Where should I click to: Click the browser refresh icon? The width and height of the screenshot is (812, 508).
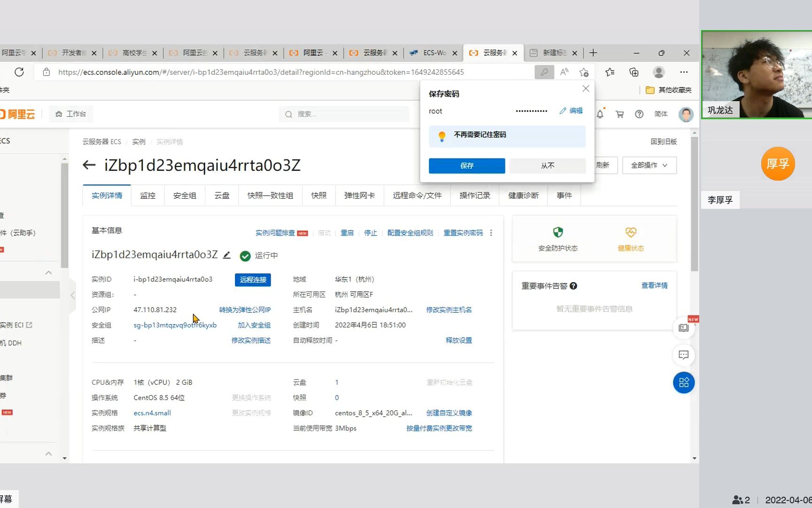click(19, 72)
